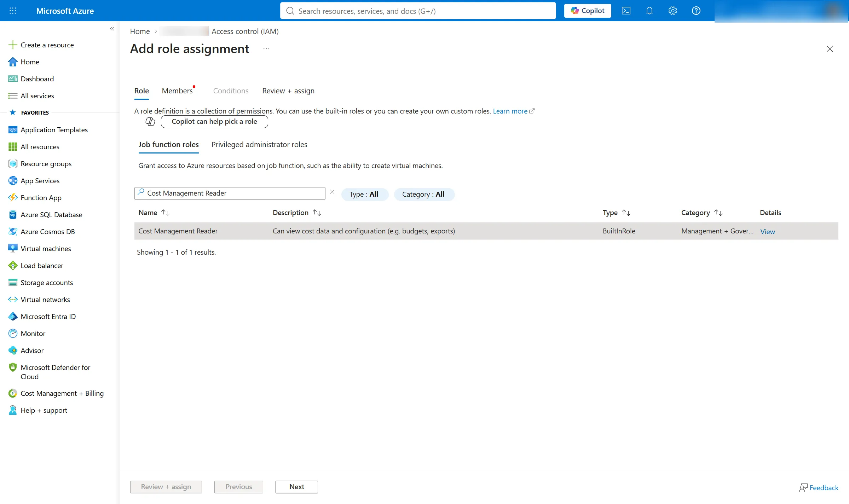Viewport: 849px width, 504px height.
Task: Click the Home house icon in the sidebar
Action: [13, 62]
